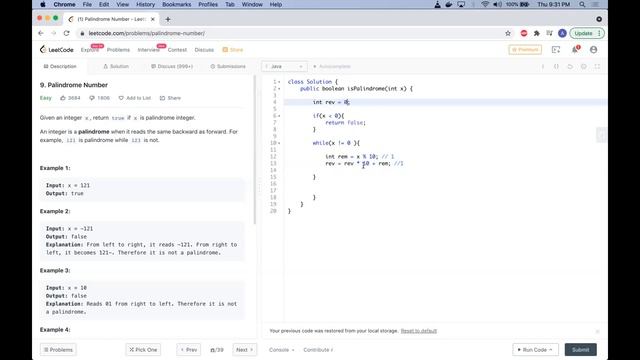Go to the Next problem
The height and width of the screenshot is (360, 640).
click(244, 350)
